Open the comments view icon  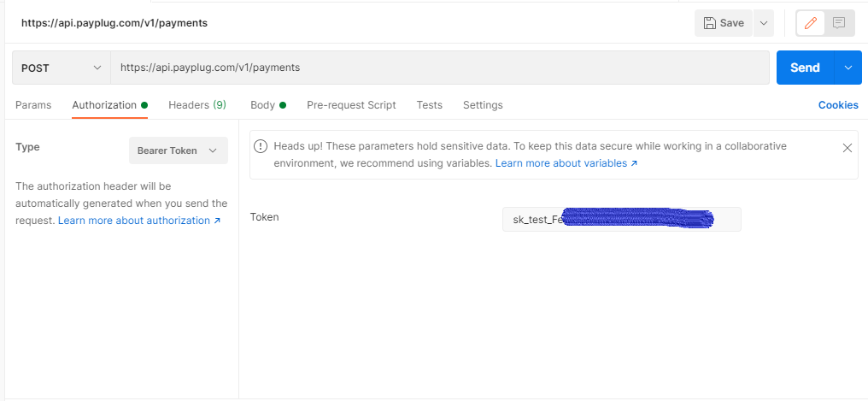pyautogui.click(x=839, y=23)
